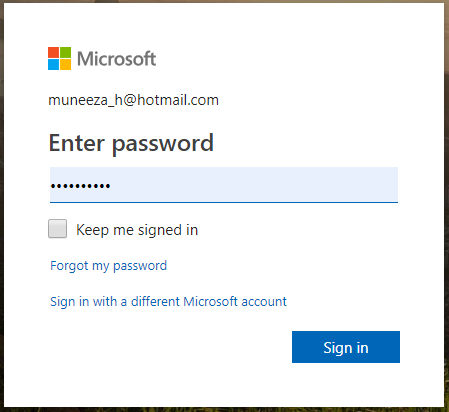This screenshot has height=412, width=449.
Task: Click the gray Microsoft wordmark text
Action: coord(117,59)
